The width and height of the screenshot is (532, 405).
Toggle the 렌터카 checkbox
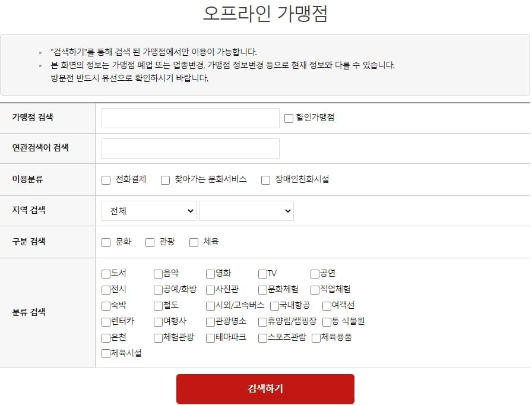[106, 322]
